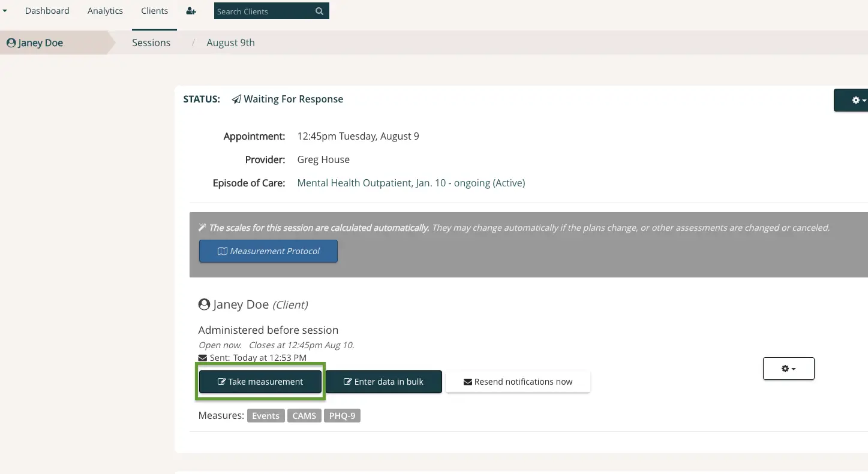The height and width of the screenshot is (474, 868).
Task: Click the edit icon on Enter data in bulk
Action: pos(347,382)
